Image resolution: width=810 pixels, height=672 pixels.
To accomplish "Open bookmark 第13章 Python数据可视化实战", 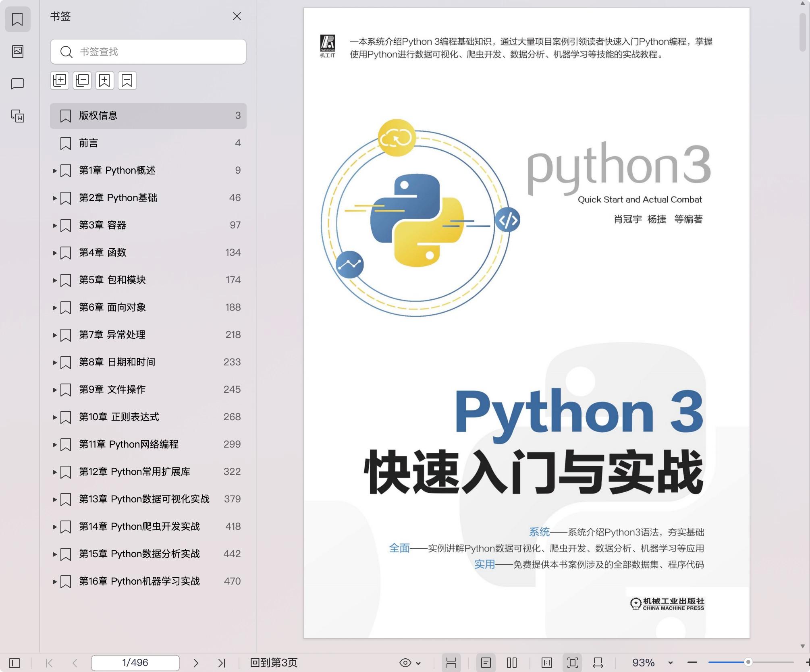I will tap(148, 499).
